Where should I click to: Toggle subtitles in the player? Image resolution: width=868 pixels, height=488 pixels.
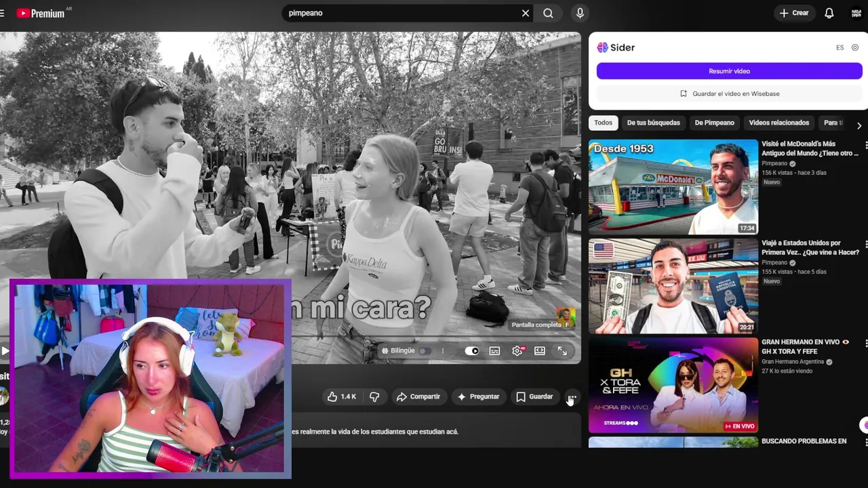tap(494, 350)
